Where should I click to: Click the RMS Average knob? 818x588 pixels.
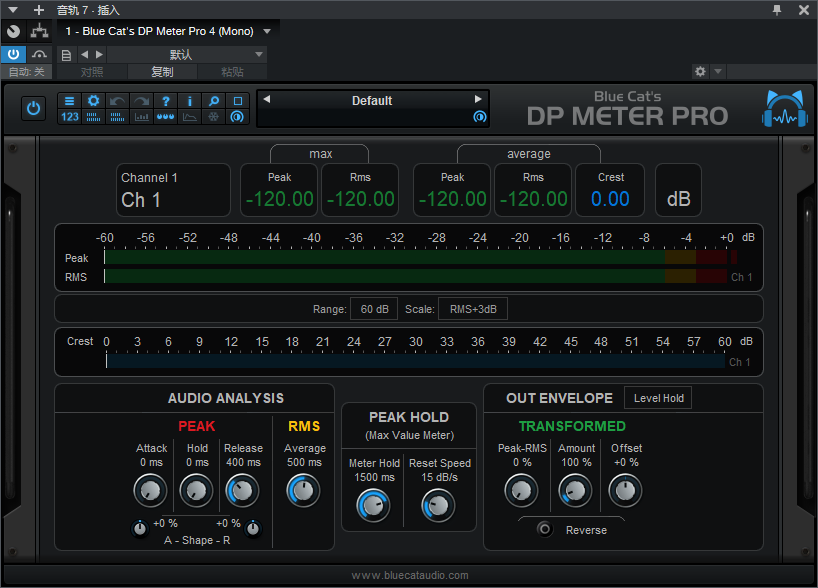(303, 490)
